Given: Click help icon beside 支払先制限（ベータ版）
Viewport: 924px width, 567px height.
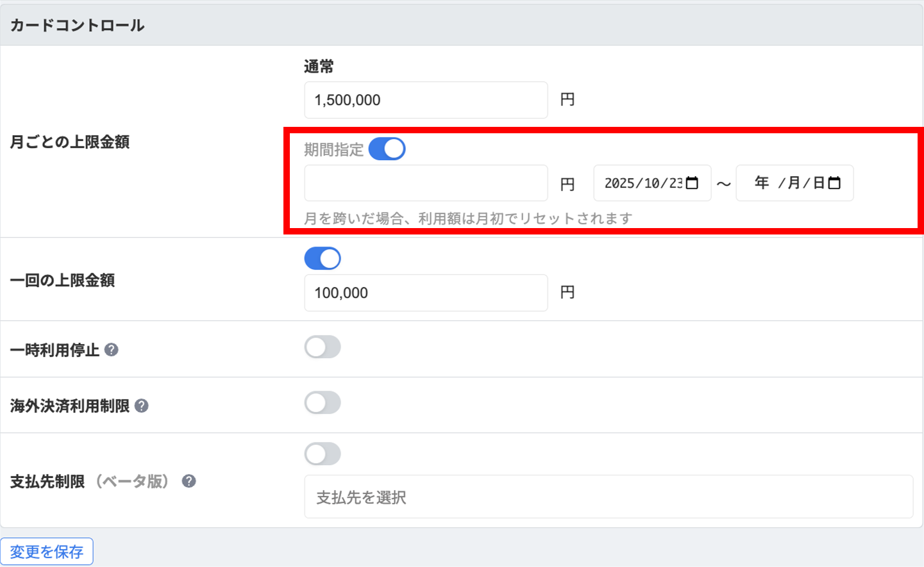Looking at the screenshot, I should coord(189,481).
